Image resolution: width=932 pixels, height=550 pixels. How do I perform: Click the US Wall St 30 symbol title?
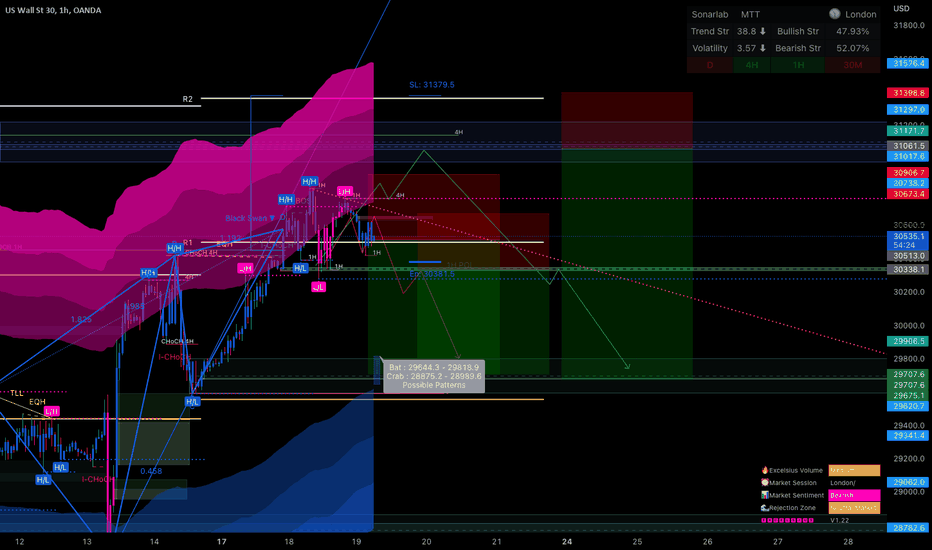53,10
